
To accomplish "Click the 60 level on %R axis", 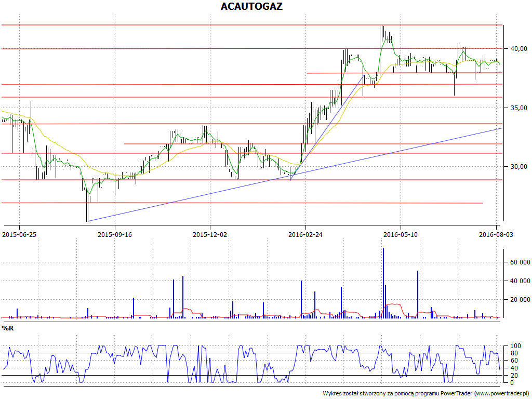I will tap(514, 361).
